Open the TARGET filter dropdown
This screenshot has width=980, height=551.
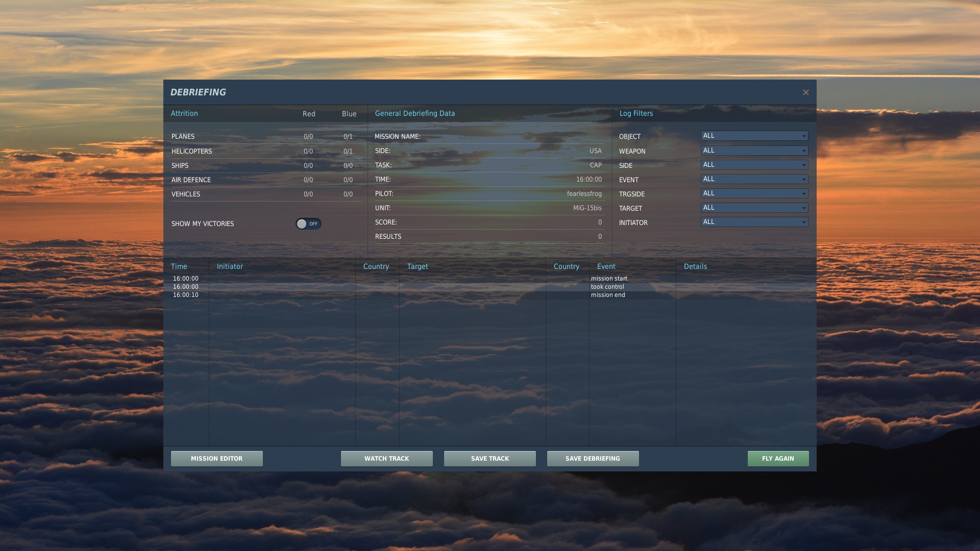[x=754, y=208]
